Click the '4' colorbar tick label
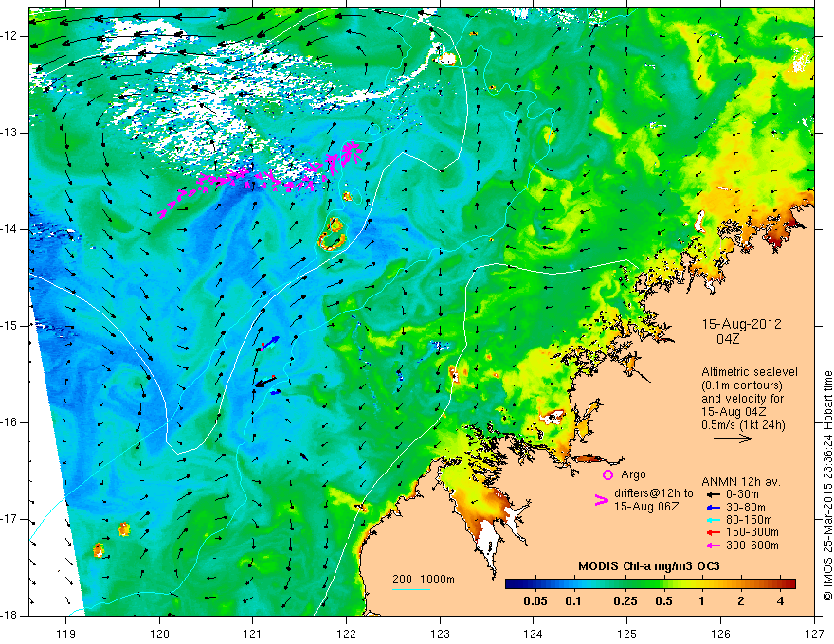Image resolution: width=834 pixels, height=644 pixels. tap(780, 601)
